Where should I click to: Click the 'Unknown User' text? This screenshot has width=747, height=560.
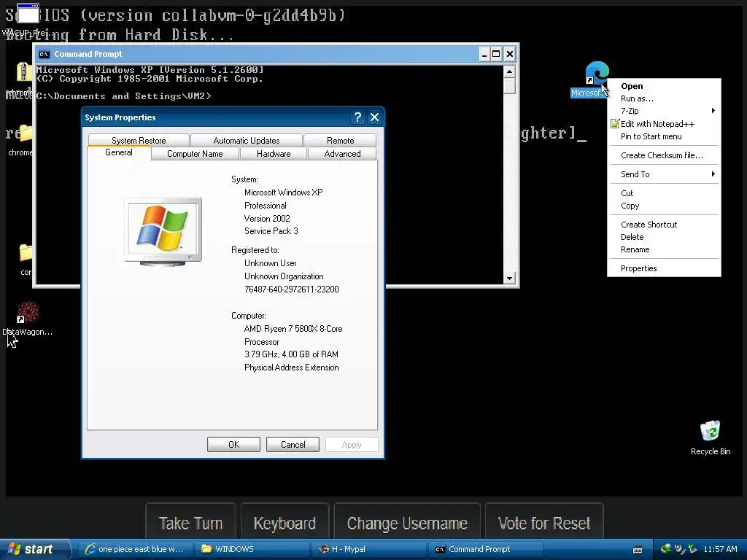click(x=270, y=263)
